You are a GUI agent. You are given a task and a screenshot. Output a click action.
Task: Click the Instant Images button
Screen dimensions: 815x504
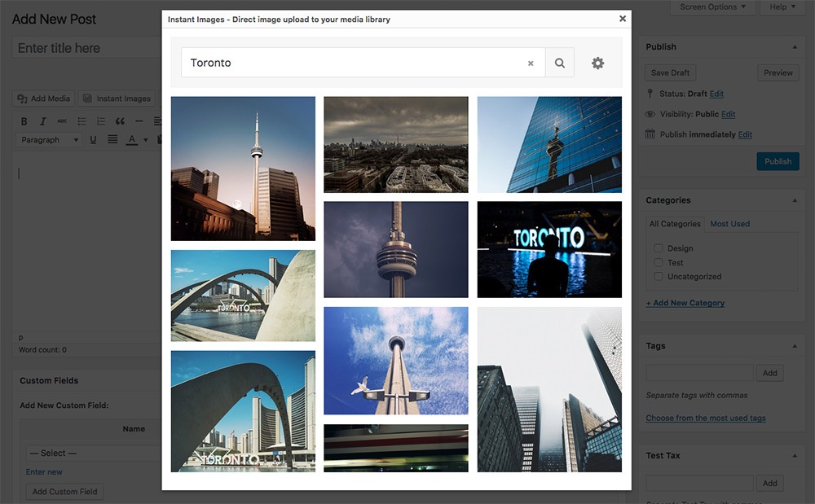(x=117, y=98)
